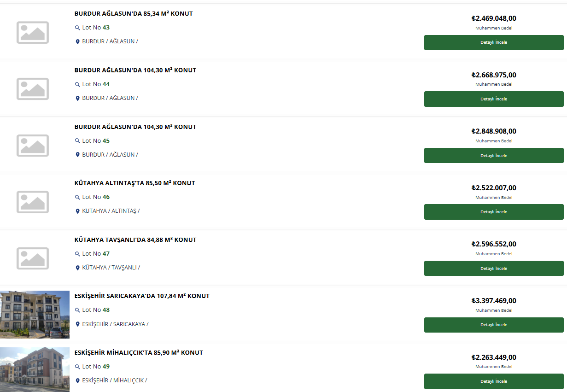
Task: Click the magnifier icon beside Lot No 43
Action: 77,28
